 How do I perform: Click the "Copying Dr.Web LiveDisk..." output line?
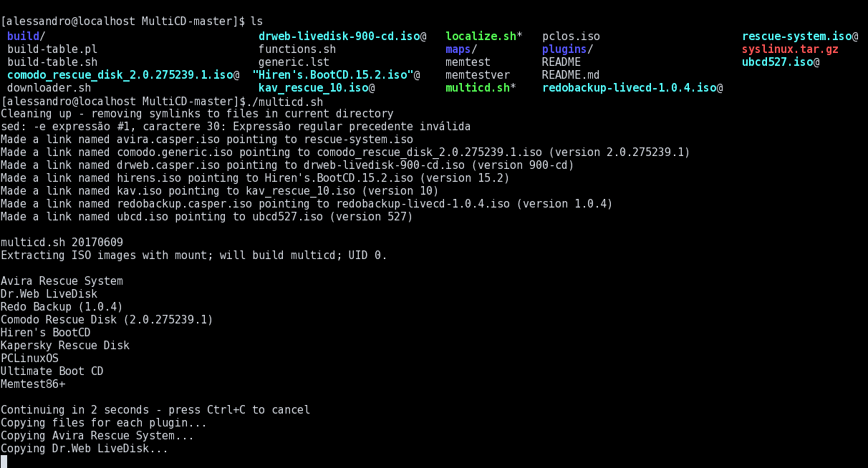85,449
